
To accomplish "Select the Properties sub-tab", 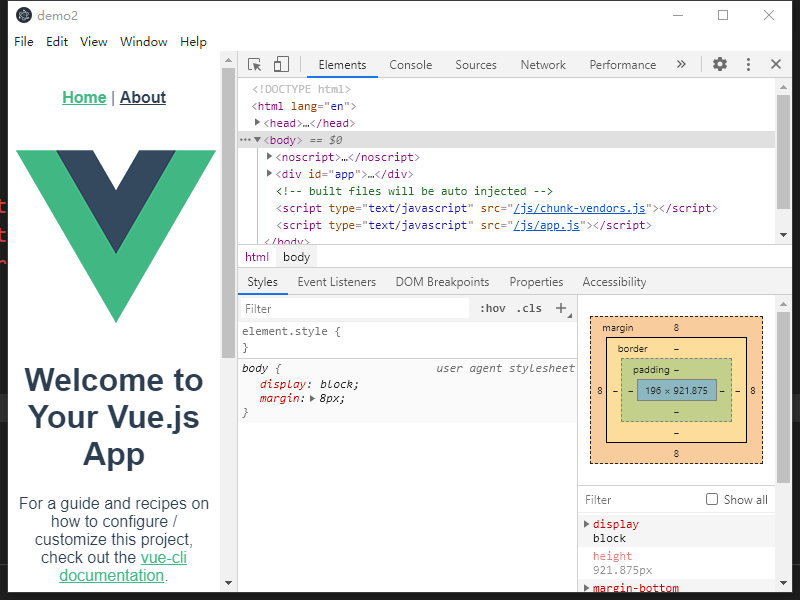I will [536, 282].
